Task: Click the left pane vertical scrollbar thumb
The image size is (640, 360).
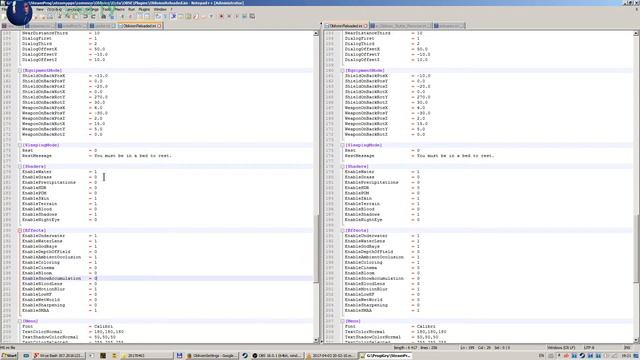Action: click(316, 248)
